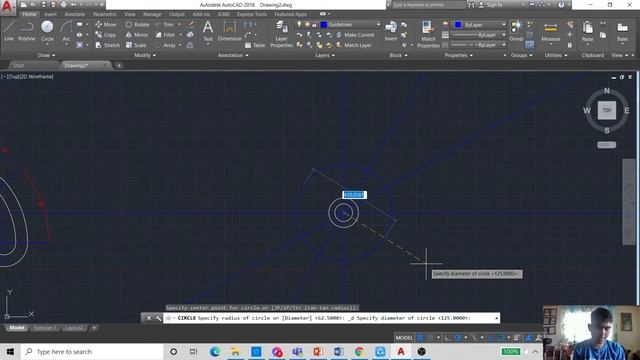Click the Guidelines layer blue color swatch

(x=324, y=24)
